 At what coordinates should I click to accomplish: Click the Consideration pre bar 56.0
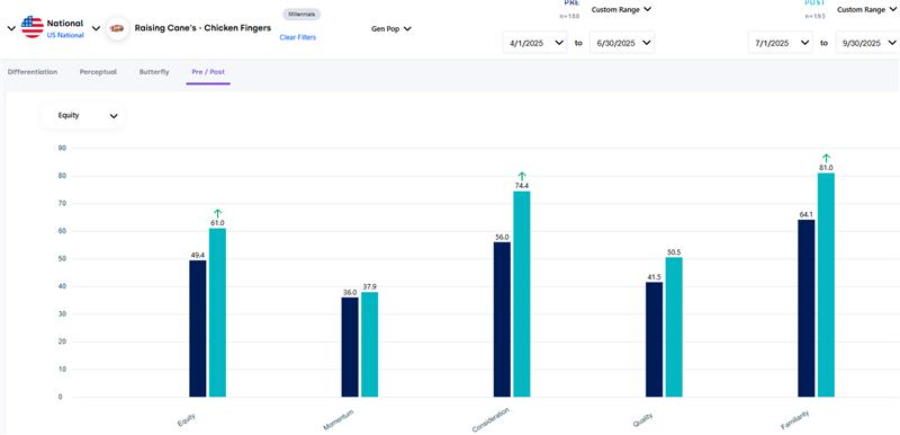coord(502,319)
